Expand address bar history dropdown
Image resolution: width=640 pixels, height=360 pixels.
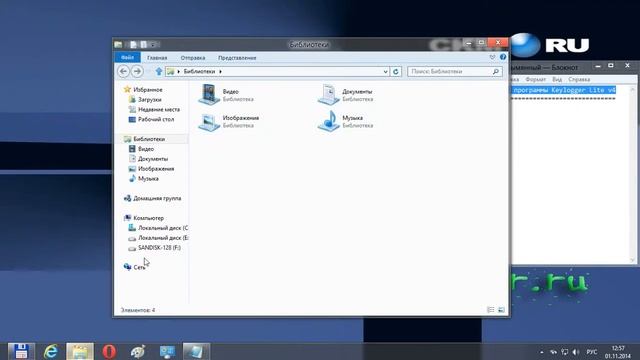point(385,71)
